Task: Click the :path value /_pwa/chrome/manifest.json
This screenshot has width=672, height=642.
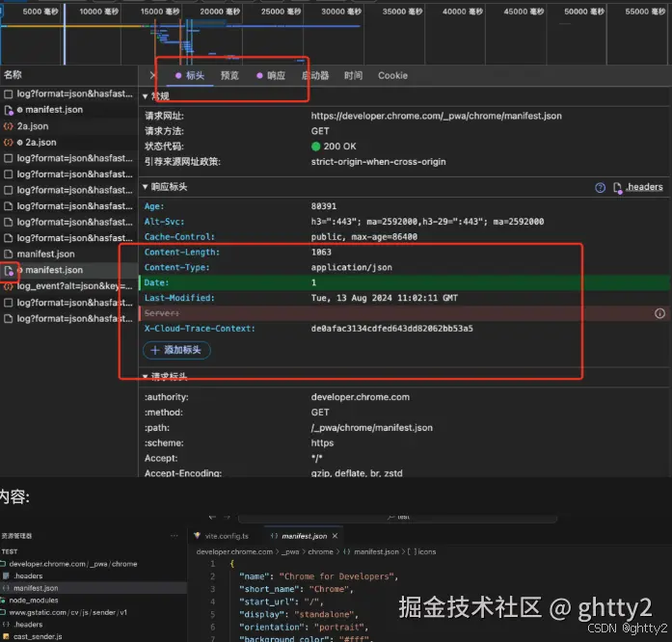Action: tap(372, 428)
